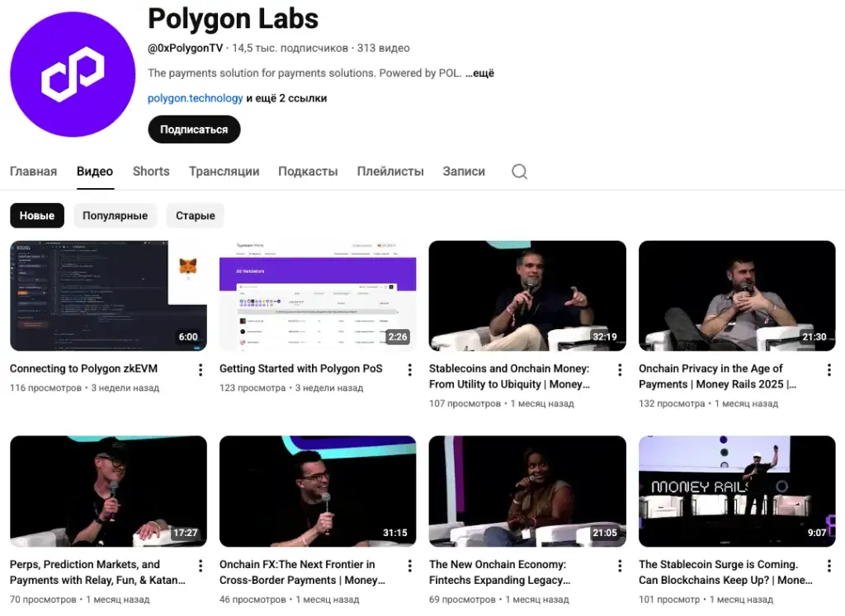Click '46 просмотров' under Onchain FX video
This screenshot has height=616, width=845.
[x=253, y=600]
